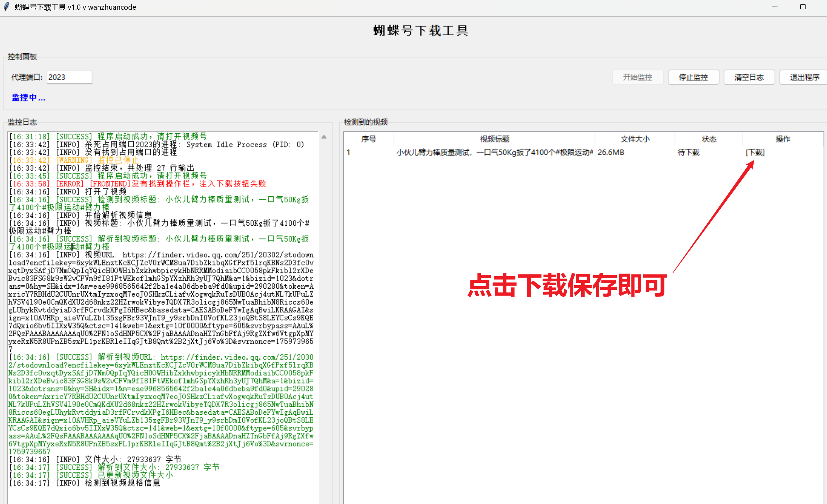Click the [下载] link for video 1
Image resolution: width=827 pixels, height=504 pixels.
point(755,153)
